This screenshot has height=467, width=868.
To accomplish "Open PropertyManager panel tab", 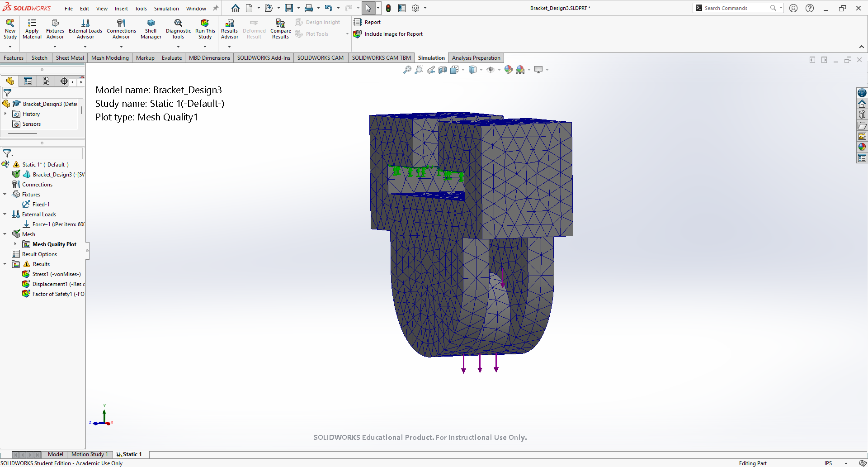I will pyautogui.click(x=28, y=81).
